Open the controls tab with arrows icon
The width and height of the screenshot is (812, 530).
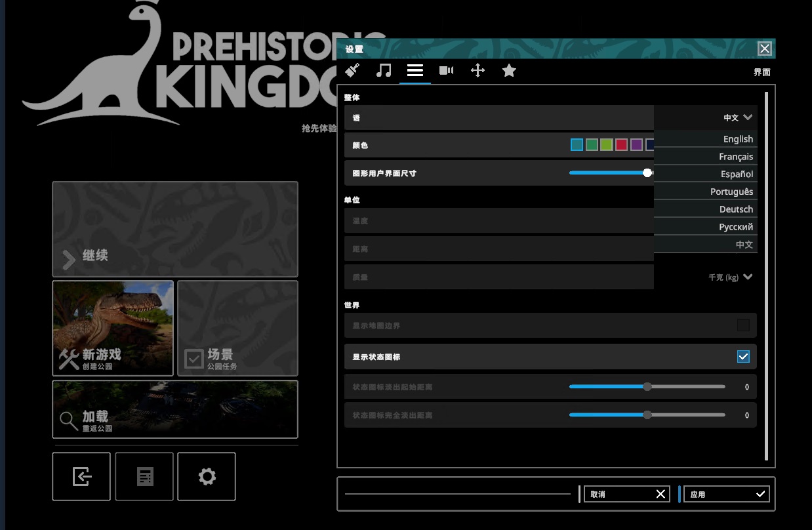coord(477,70)
